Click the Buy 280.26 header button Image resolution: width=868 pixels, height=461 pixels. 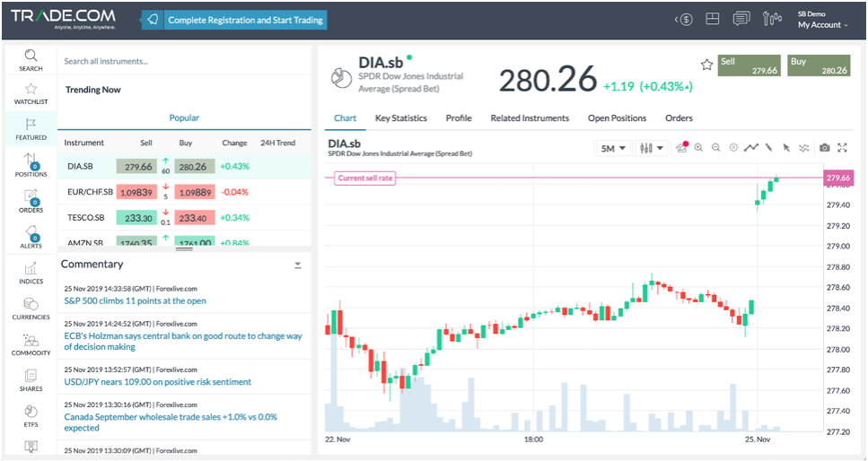point(819,65)
